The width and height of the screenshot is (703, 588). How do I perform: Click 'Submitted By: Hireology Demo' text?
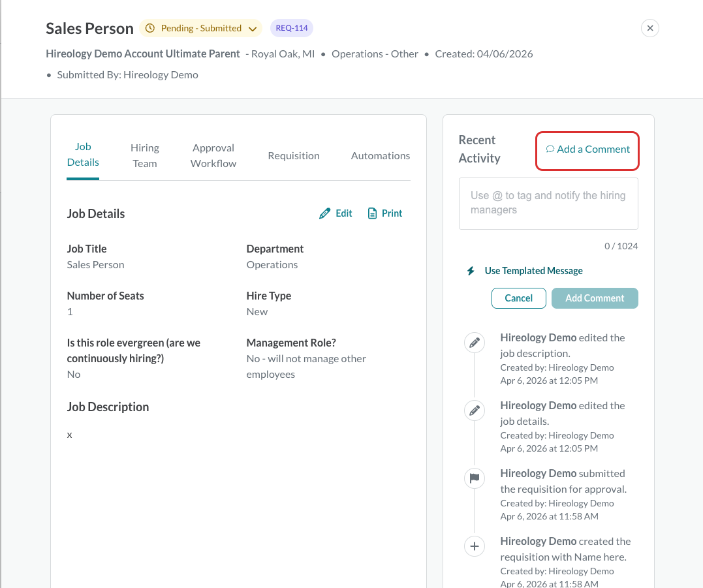[127, 75]
